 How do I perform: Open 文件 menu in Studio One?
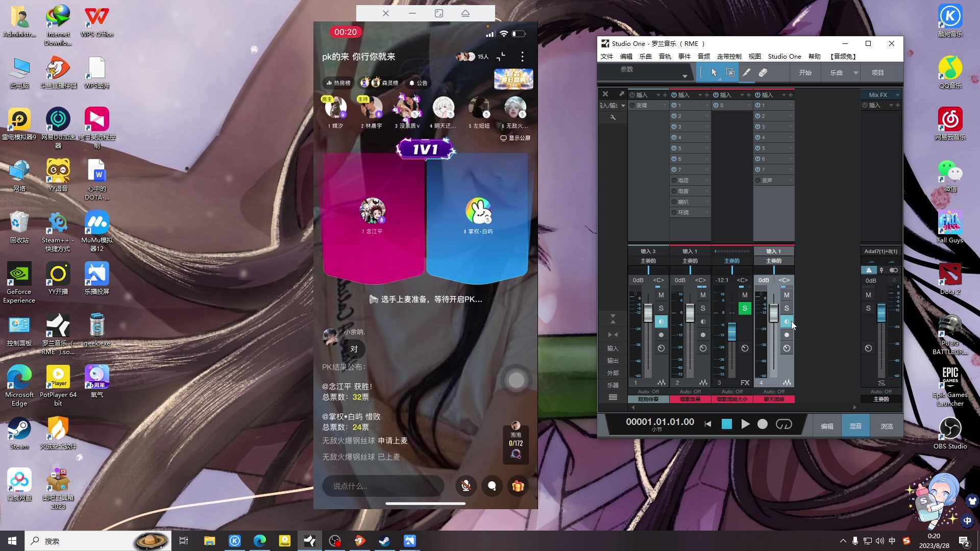(607, 57)
